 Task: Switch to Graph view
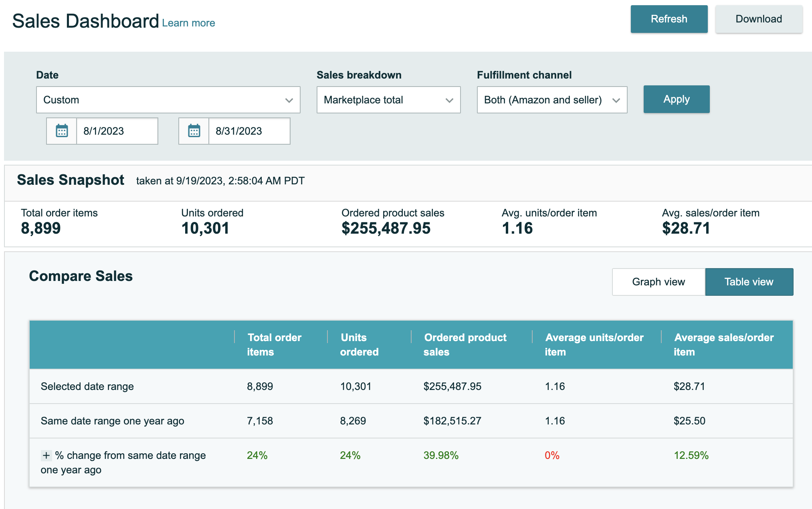point(658,282)
